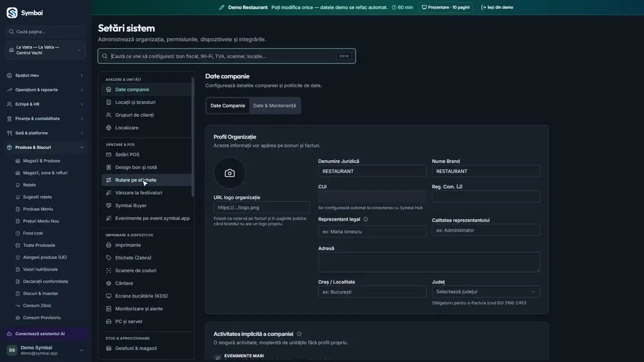The width and height of the screenshot is (644, 362).
Task: Click the Finanțe & contabilitate sidebar icon
Action: pos(10,119)
